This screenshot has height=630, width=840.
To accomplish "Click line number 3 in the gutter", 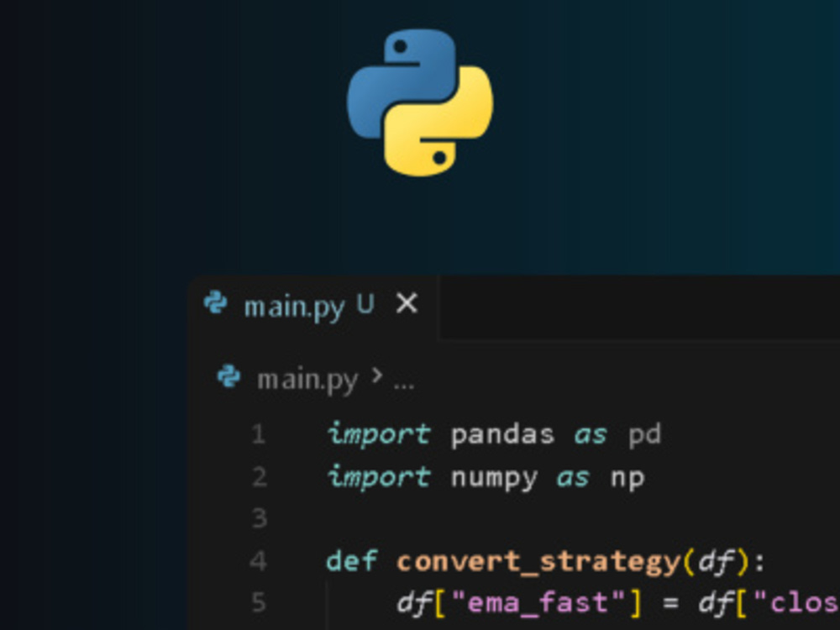I will pyautogui.click(x=260, y=518).
